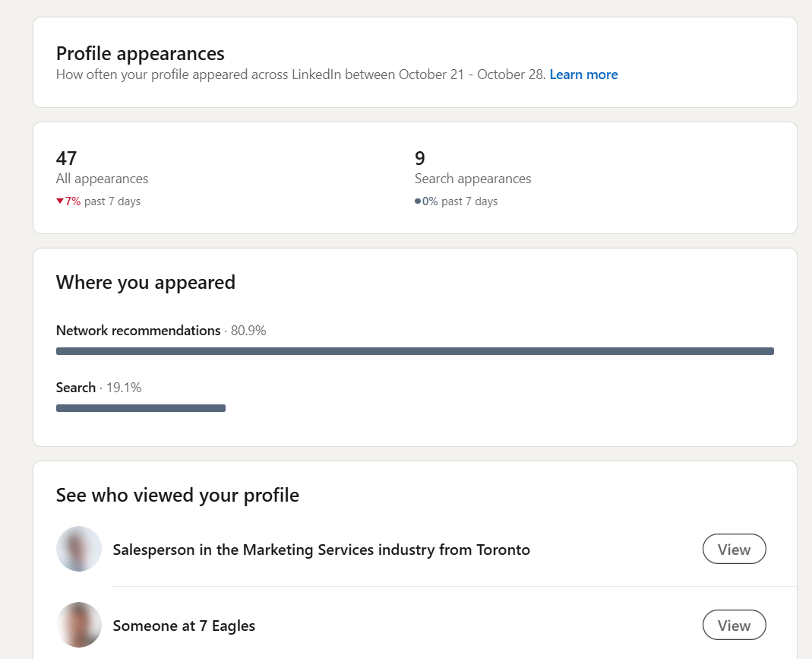The height and width of the screenshot is (659, 812).
Task: Open the 7 Eagles viewer's profile photo
Action: tap(78, 624)
